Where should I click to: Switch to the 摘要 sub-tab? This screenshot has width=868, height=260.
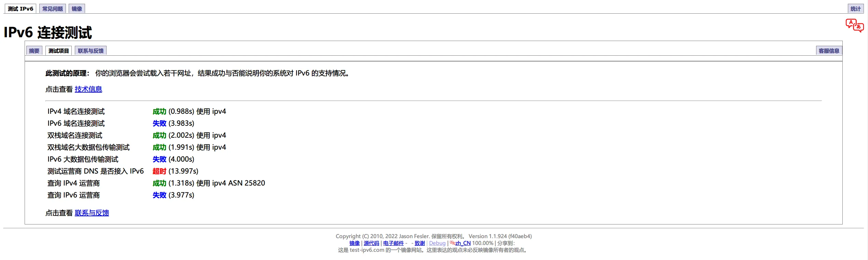click(x=34, y=51)
